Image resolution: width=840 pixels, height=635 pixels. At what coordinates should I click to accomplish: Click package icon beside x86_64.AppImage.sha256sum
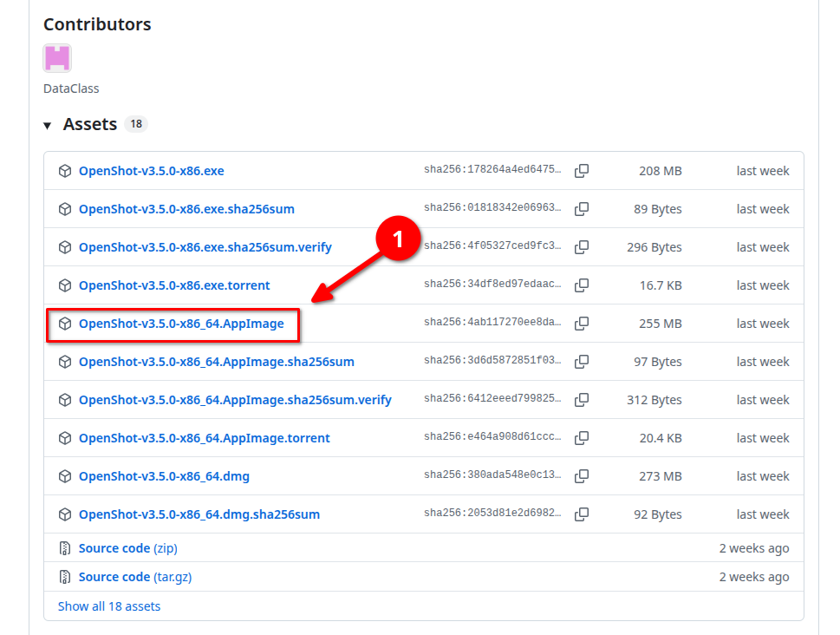[x=65, y=362]
